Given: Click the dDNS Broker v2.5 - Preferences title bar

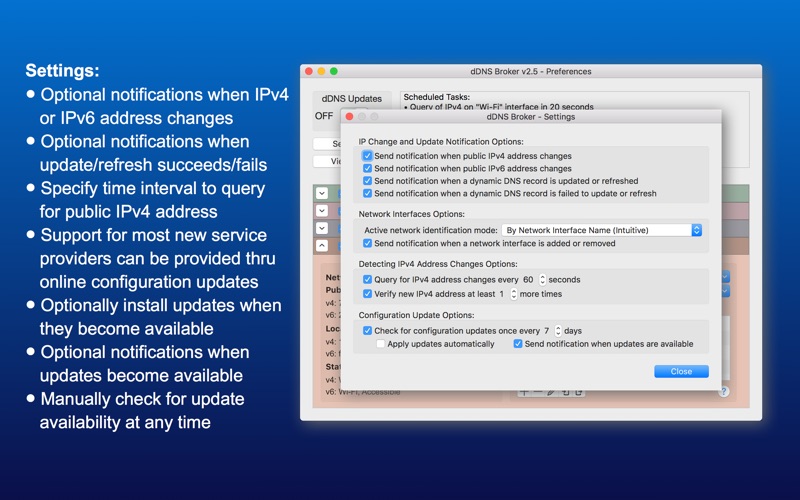Looking at the screenshot, I should click(x=531, y=71).
